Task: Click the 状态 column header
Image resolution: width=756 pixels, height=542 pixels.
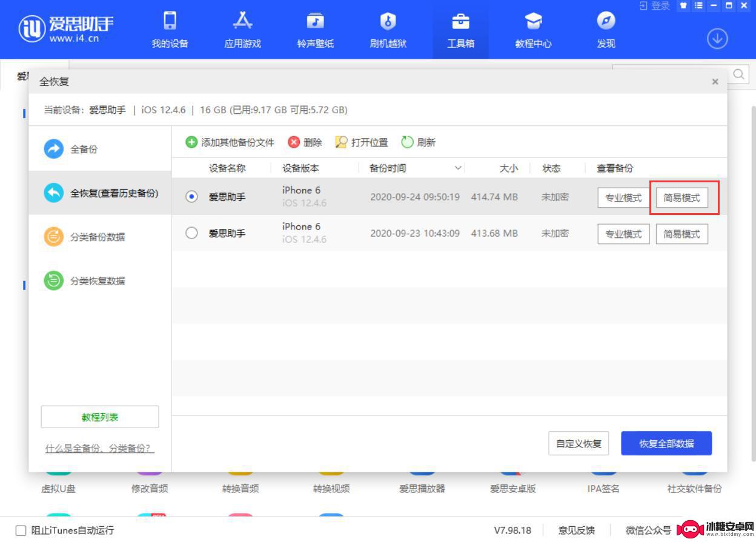Action: click(x=551, y=168)
